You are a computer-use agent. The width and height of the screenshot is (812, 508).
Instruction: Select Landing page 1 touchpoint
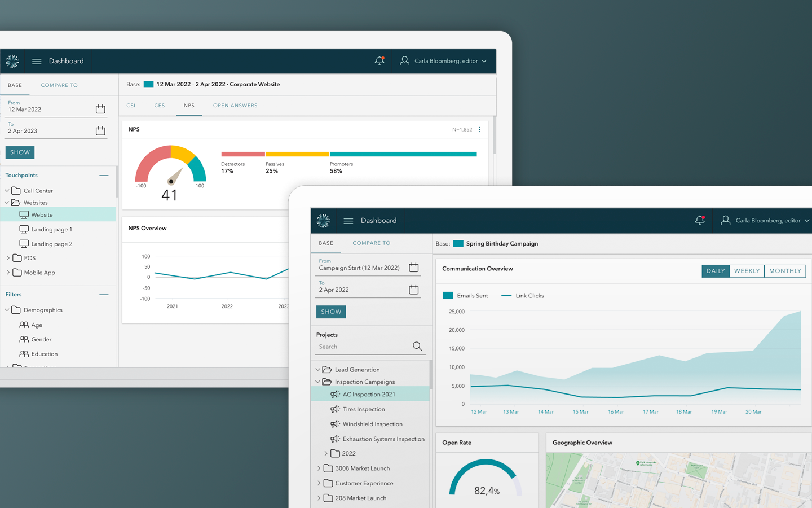tap(46, 230)
